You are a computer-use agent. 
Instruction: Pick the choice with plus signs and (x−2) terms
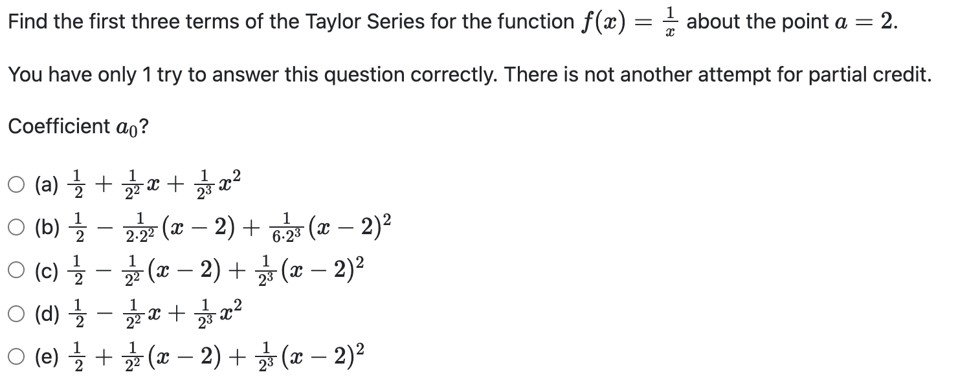[15, 354]
